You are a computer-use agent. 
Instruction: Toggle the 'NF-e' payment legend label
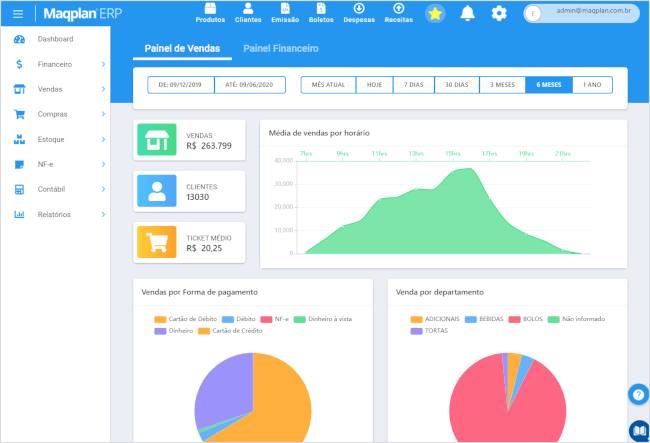point(281,319)
